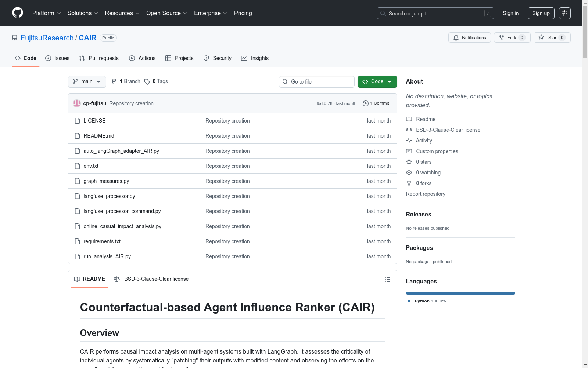Expand the Solutions menu
Screen dimensions: 588x368
[x=83, y=13]
